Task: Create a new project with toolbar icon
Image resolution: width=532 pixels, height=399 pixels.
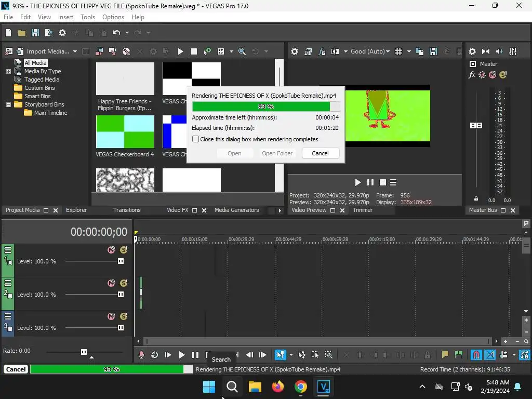Action: [8, 33]
